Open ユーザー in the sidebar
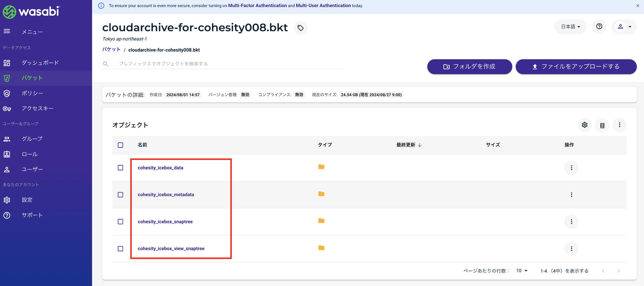Viewport: 644px width, 286px height. click(x=32, y=169)
